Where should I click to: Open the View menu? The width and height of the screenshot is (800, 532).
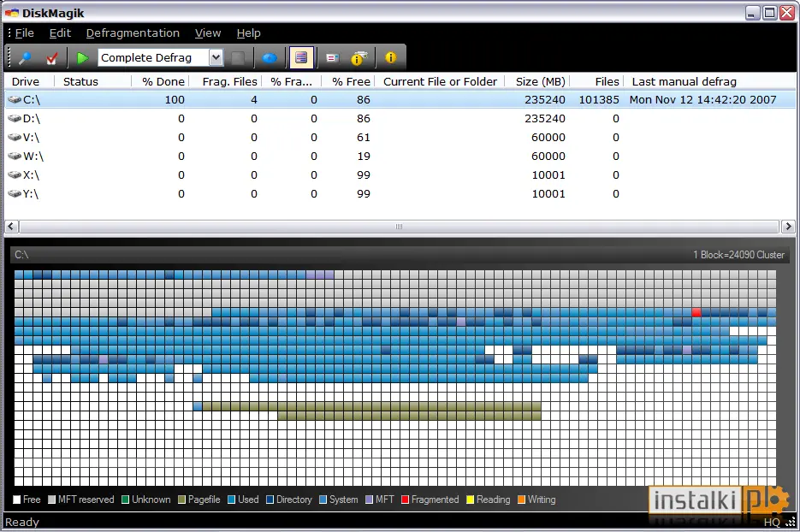[x=208, y=33]
